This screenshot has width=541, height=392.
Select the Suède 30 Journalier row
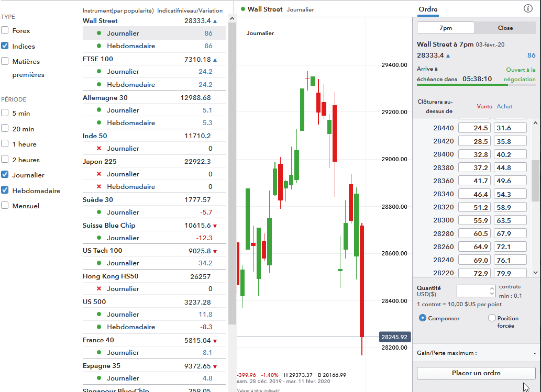point(154,212)
